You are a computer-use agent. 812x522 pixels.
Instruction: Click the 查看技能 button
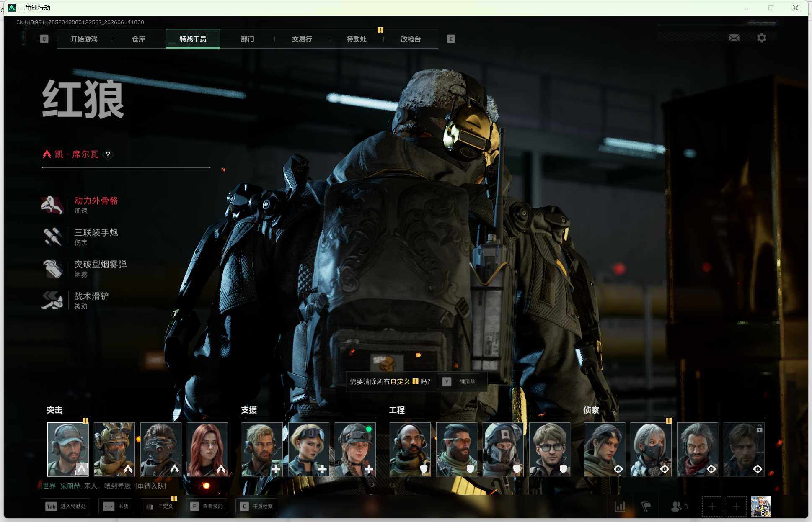(x=207, y=507)
